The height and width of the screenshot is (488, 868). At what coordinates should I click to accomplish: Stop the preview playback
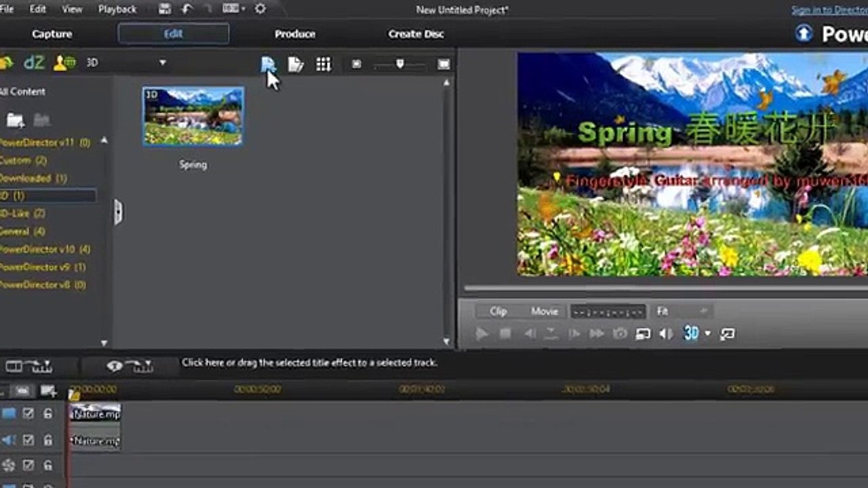click(x=505, y=333)
